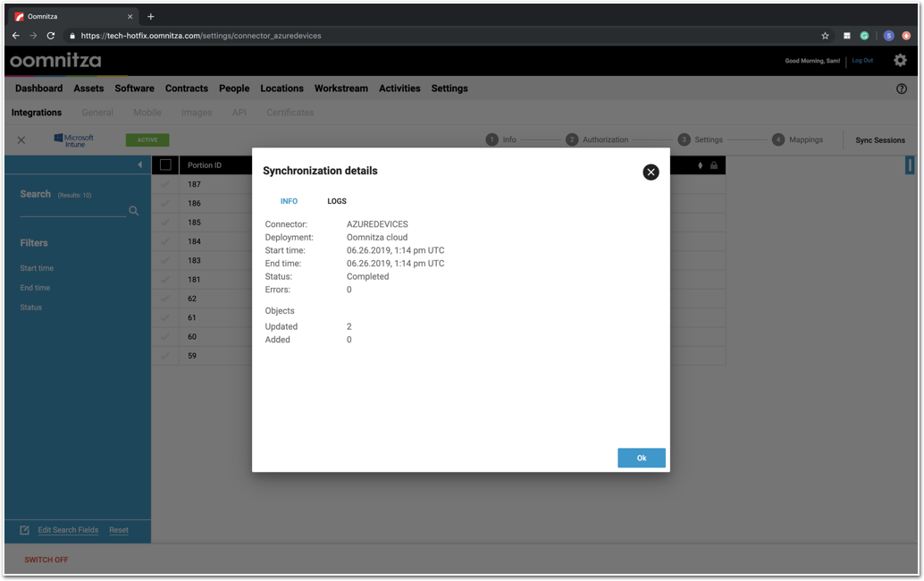Switch to the LOGS tab

click(337, 201)
